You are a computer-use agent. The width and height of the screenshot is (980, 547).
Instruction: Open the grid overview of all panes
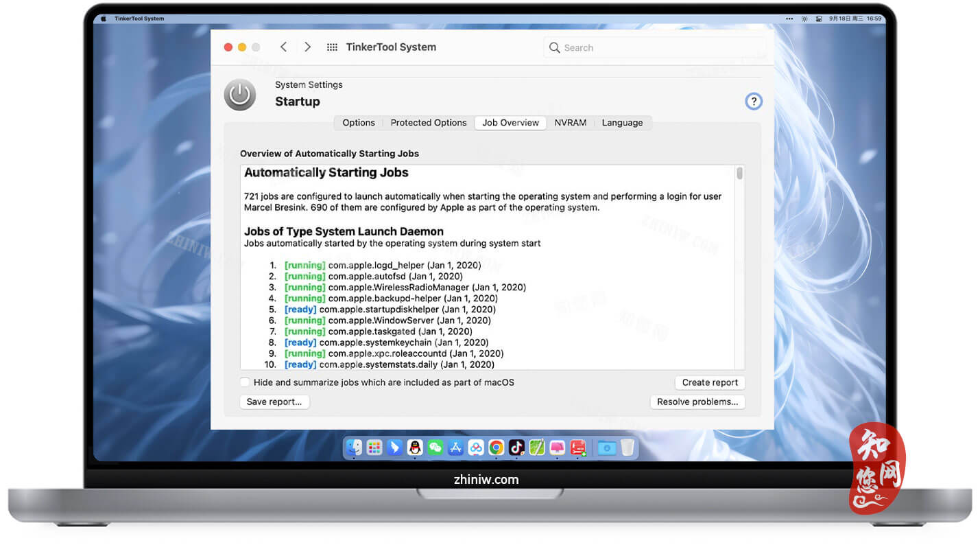coord(332,47)
